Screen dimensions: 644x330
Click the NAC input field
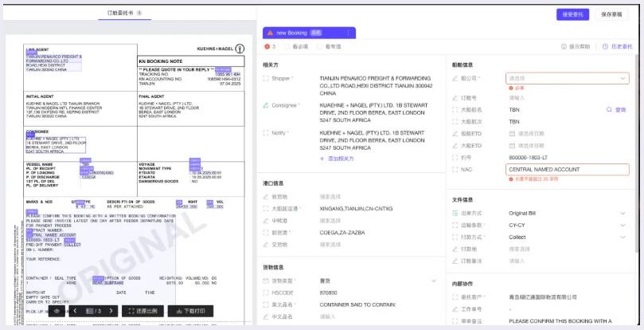[x=567, y=169]
